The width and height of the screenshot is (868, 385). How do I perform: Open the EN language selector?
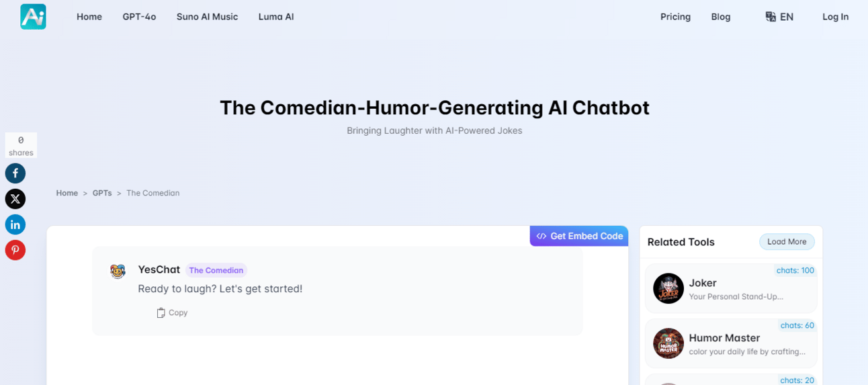[779, 17]
